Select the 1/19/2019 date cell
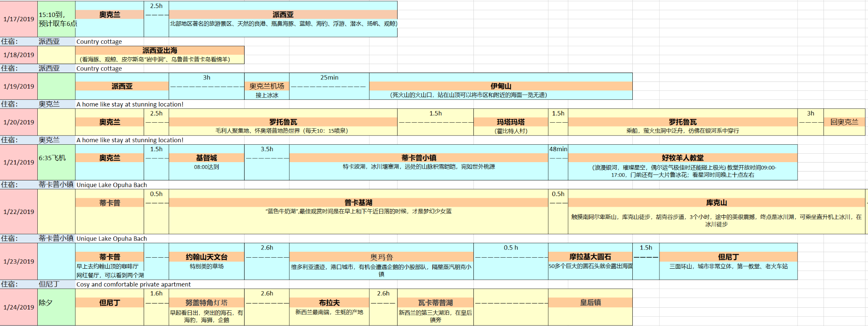Screen dimensions: 868x326 coord(19,86)
